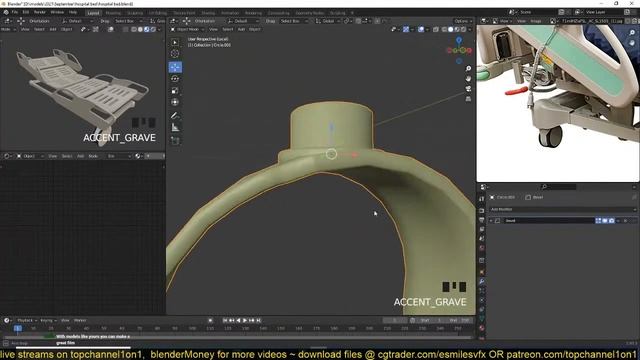Open the View Layer properties tab icon
Image resolution: width=640 pixels, height=360 pixels.
(482, 229)
